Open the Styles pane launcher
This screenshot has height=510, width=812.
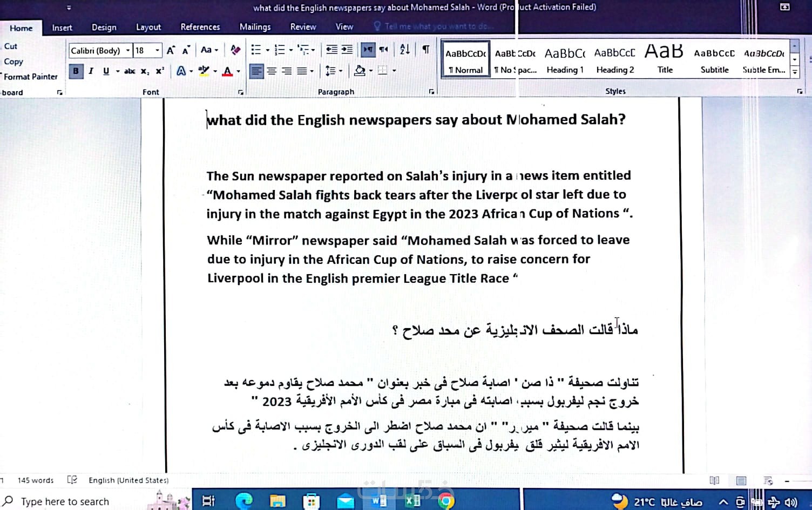tap(800, 91)
